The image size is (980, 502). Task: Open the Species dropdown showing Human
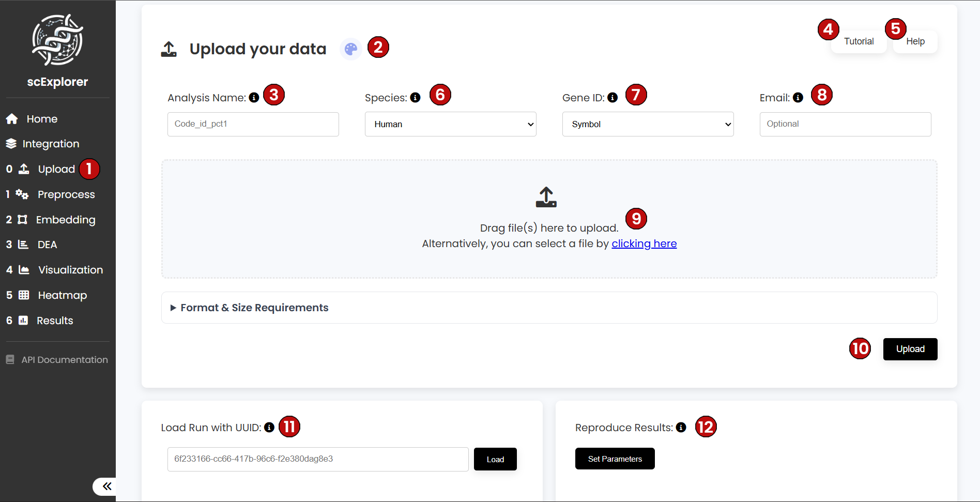click(x=451, y=124)
